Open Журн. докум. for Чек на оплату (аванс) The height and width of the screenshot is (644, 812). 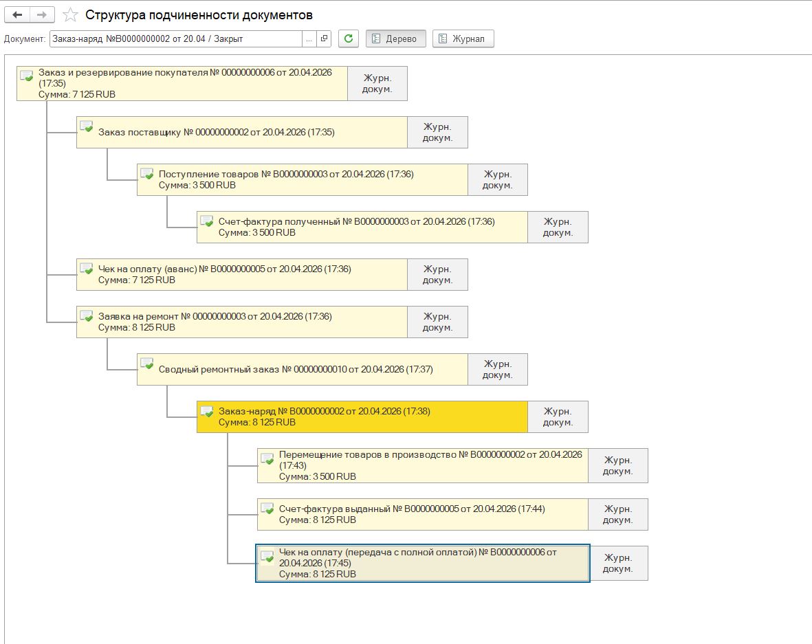(437, 274)
